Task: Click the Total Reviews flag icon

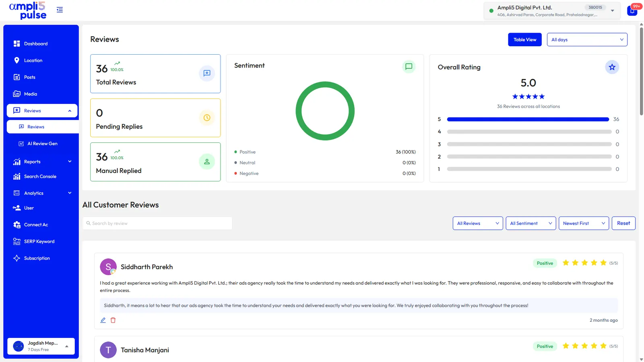Action: point(207,73)
